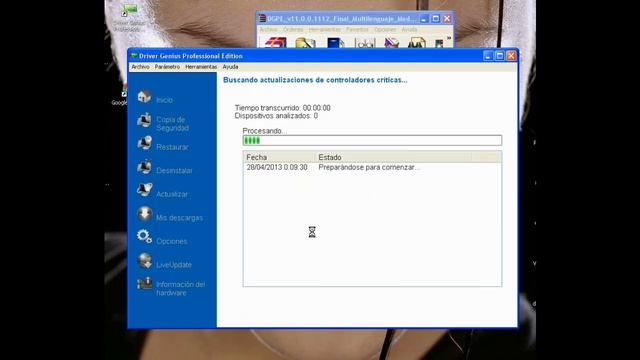Screen dimensions: 640x360
Task: Click the WinRAR Add archive toolbar icon
Action: click(276, 42)
